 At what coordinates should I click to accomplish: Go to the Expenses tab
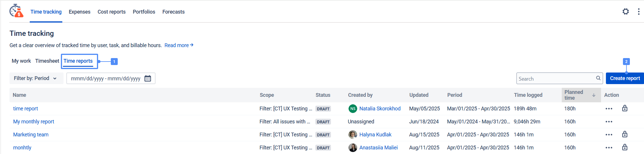coord(79,12)
